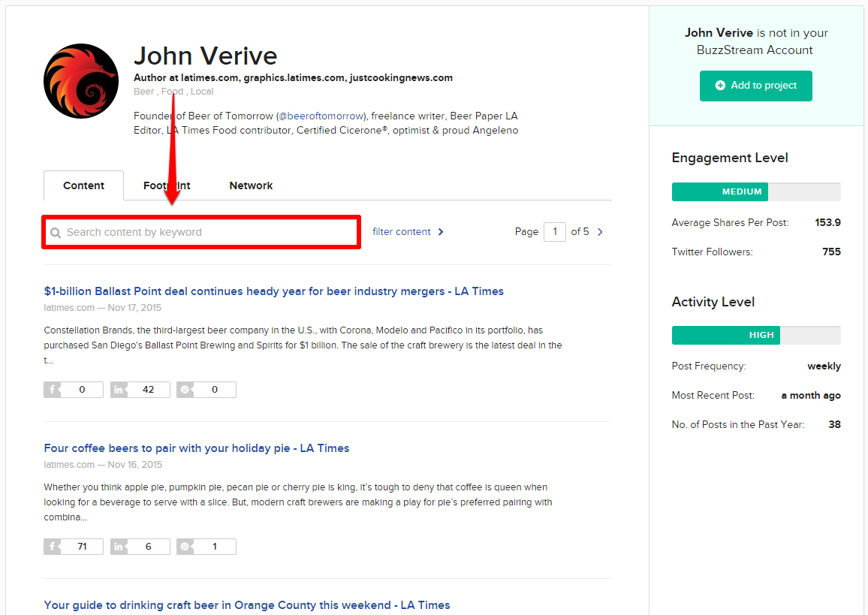This screenshot has width=868, height=615.
Task: Switch to the Footprint tab
Action: point(166,185)
